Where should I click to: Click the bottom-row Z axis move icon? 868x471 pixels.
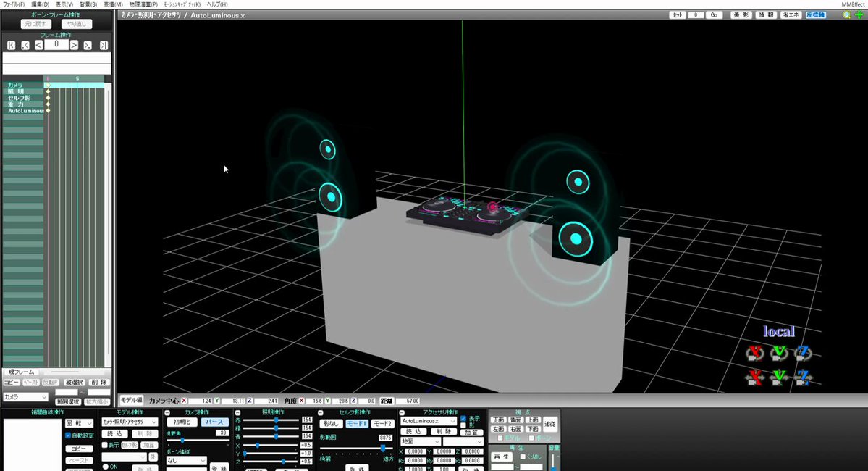pos(804,378)
